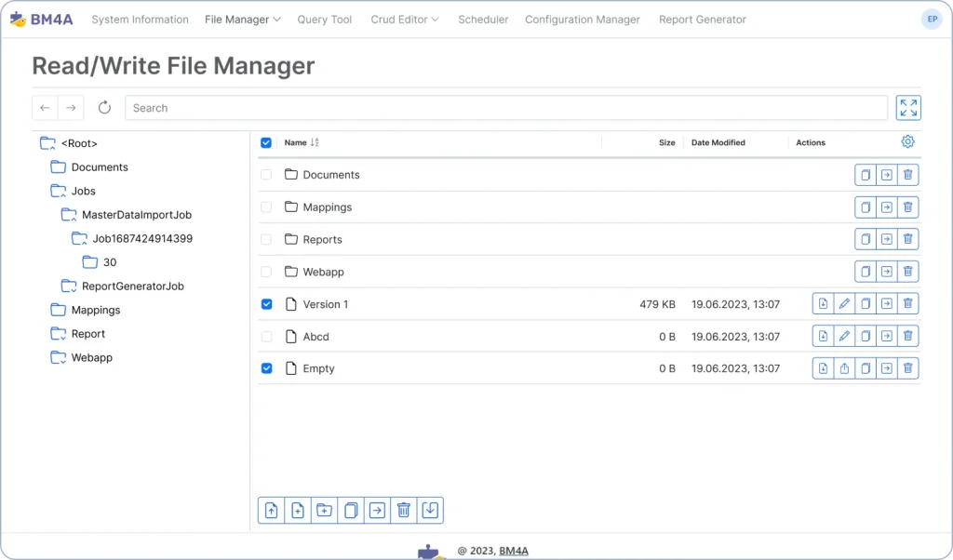Delete the Webapp folder row

(x=908, y=272)
